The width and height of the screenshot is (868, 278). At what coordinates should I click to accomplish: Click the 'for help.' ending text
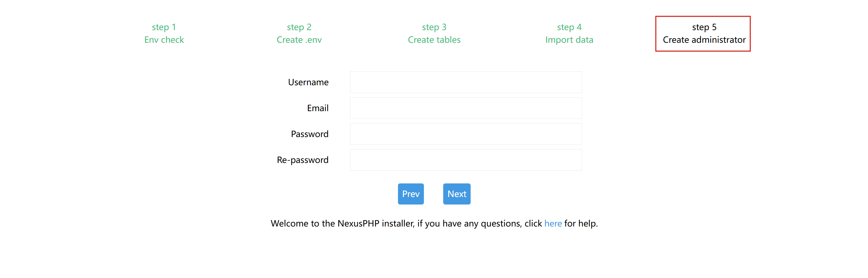pyautogui.click(x=581, y=223)
